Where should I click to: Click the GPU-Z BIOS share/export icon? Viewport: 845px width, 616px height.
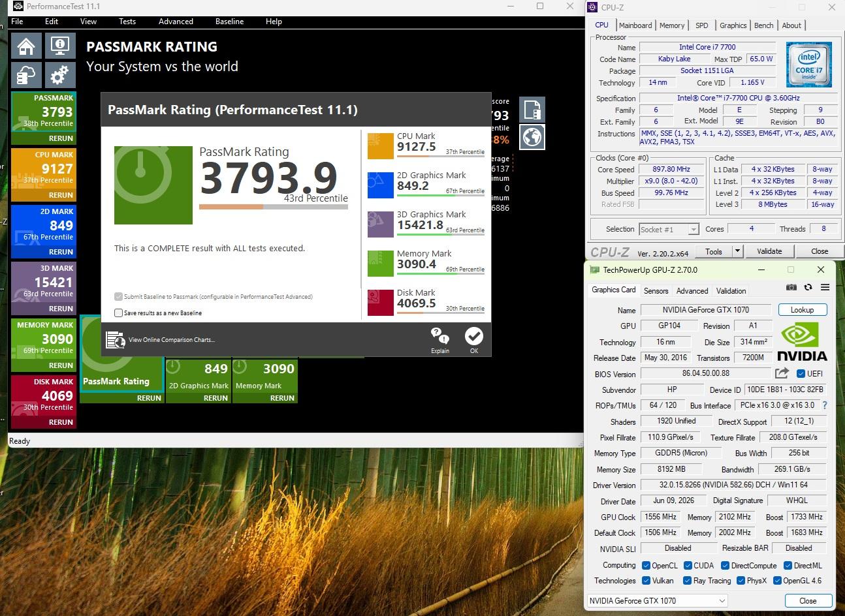pyautogui.click(x=782, y=373)
